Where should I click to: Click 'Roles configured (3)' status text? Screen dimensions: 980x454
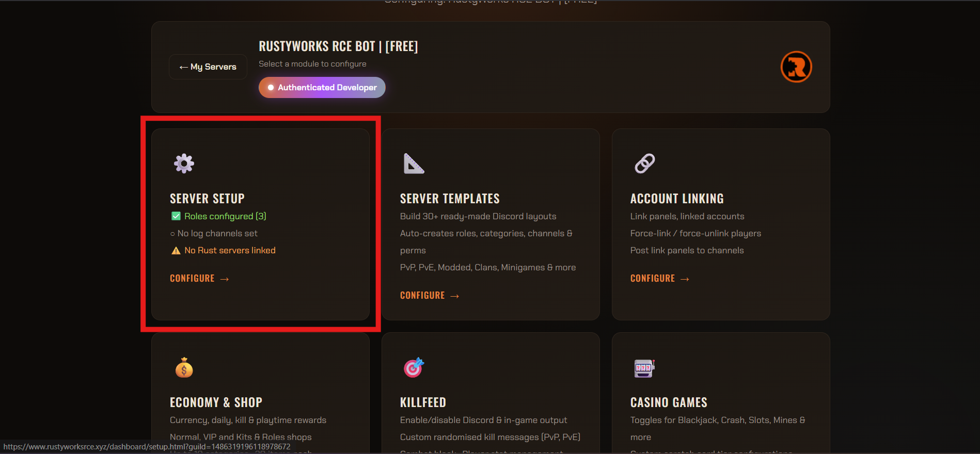coord(225,216)
